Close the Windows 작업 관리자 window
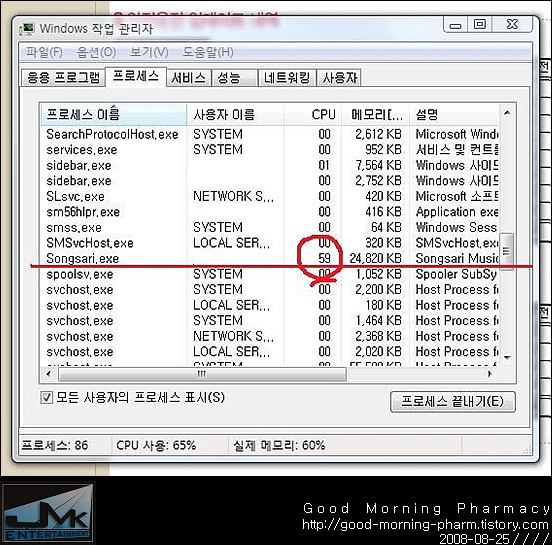 point(513,25)
